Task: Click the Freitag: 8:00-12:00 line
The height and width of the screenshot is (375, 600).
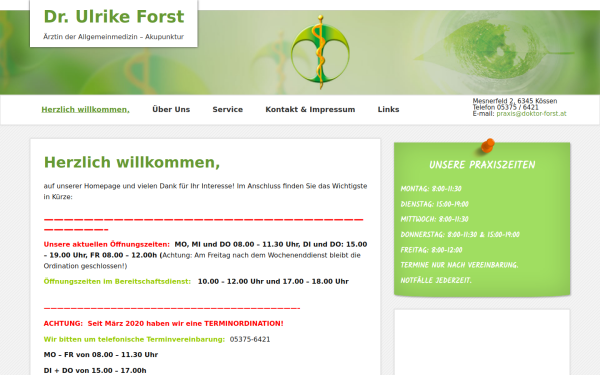Action: tap(431, 250)
